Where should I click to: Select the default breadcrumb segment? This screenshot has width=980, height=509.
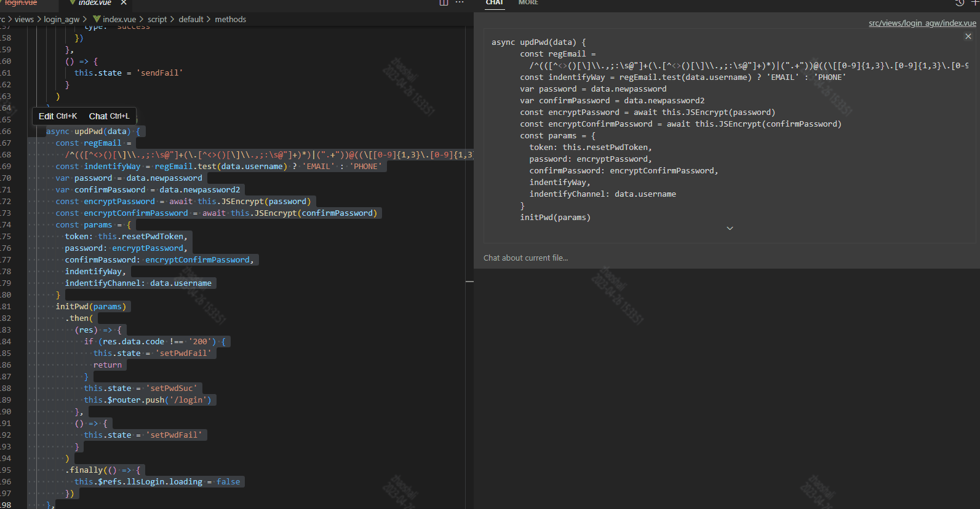(191, 20)
